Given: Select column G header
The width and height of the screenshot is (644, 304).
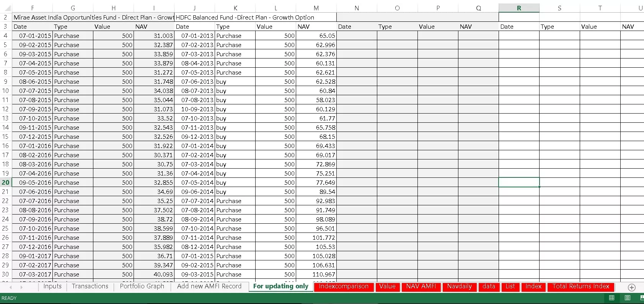Looking at the screenshot, I should coord(73,8).
